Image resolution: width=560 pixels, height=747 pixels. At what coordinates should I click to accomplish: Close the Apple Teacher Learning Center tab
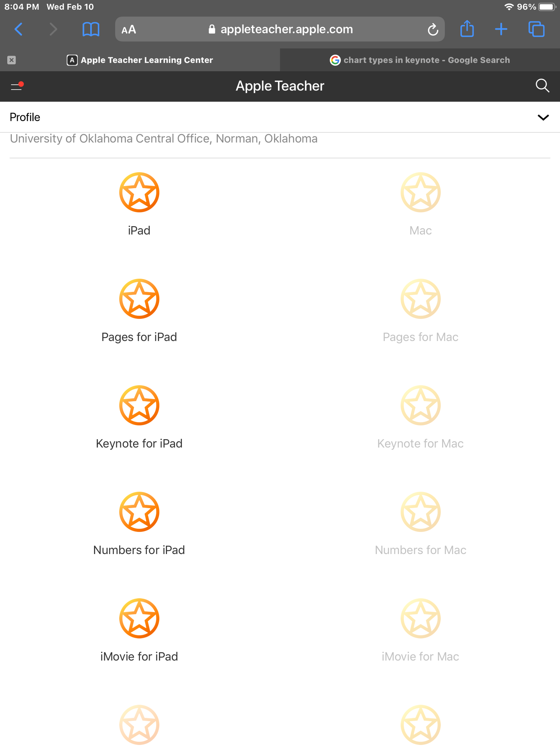tap(12, 60)
